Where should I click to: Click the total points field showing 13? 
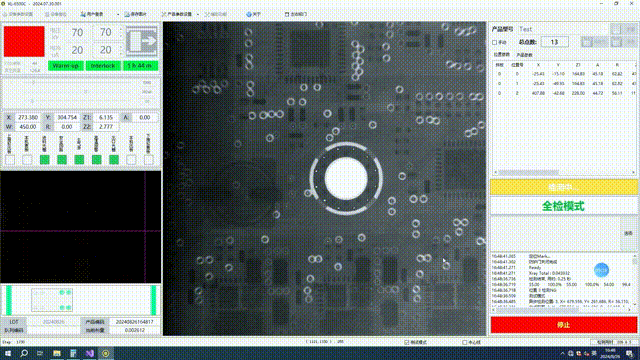[x=554, y=42]
